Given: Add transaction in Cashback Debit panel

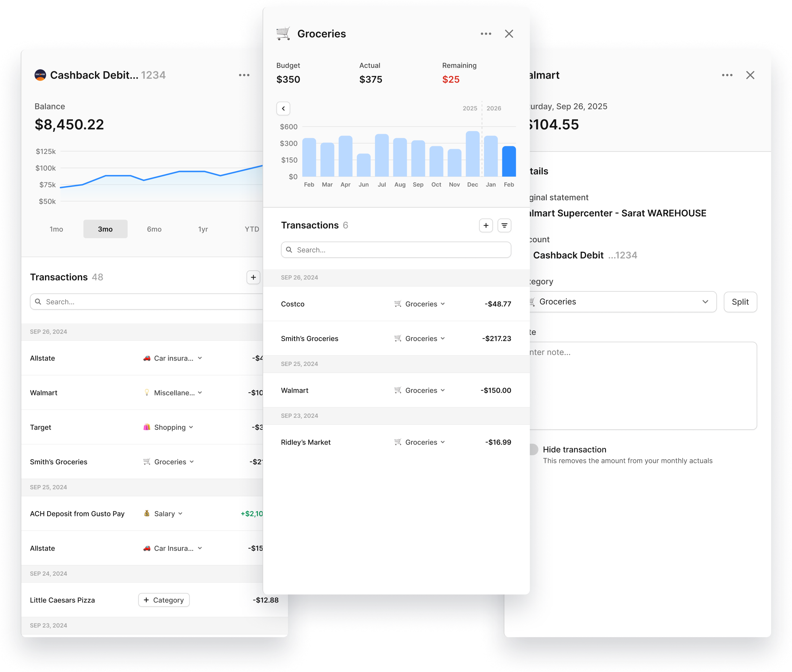Looking at the screenshot, I should 253,277.
